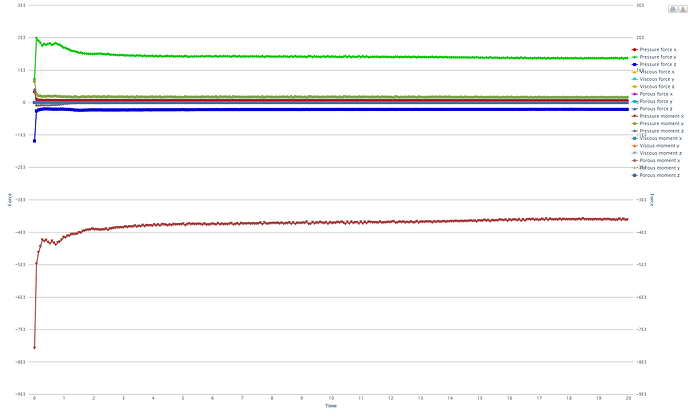Select the lowest dark-red point at time zero
Screen dimensions: 690x417
point(34,348)
